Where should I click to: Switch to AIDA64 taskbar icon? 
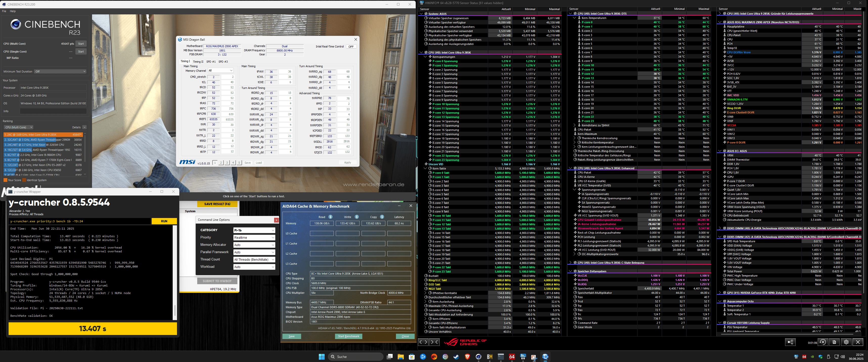[512, 357]
